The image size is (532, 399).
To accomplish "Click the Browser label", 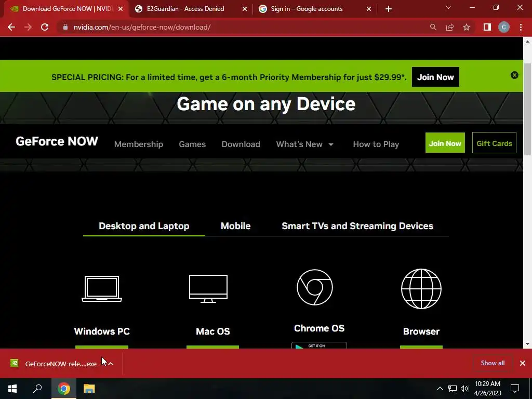I will point(421,331).
